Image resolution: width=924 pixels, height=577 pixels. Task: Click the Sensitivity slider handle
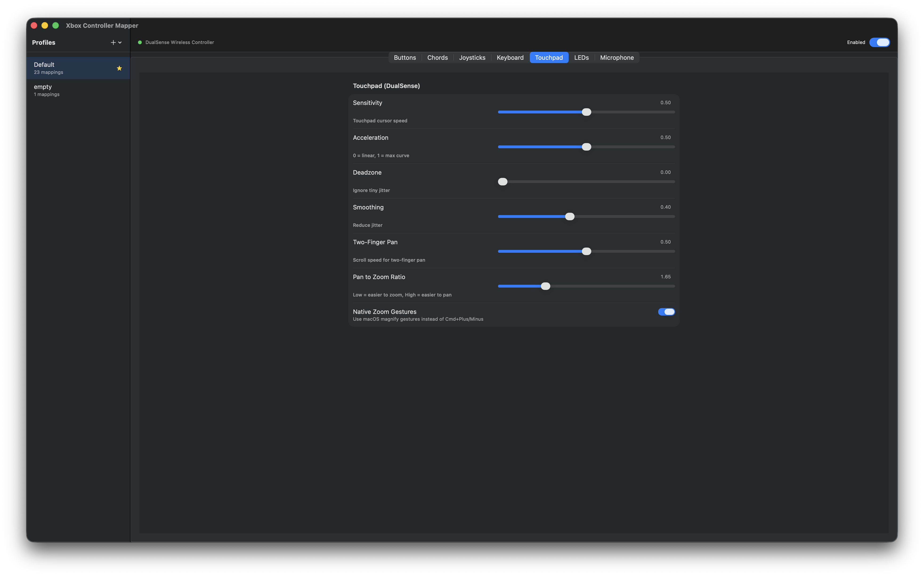click(586, 112)
